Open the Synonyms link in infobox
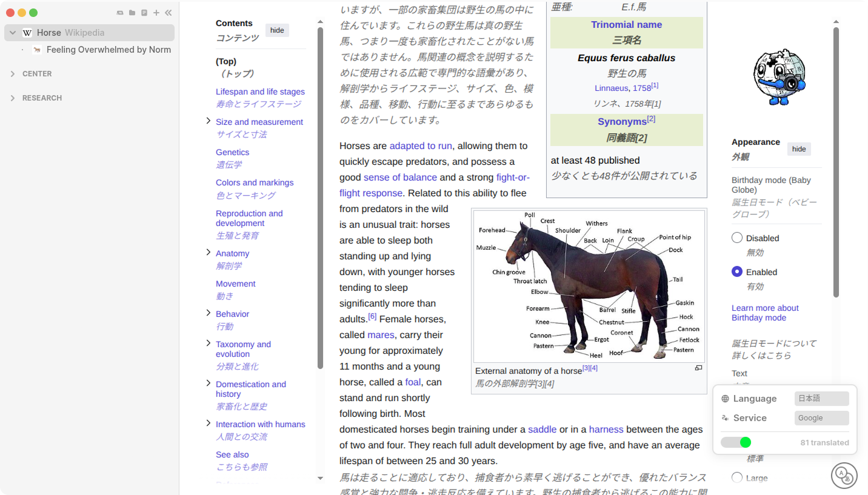This screenshot has height=495, width=868. point(622,122)
